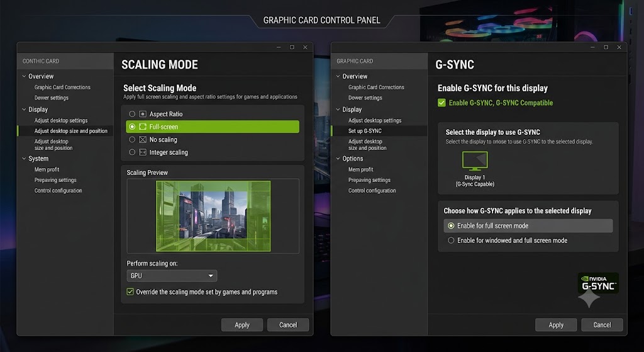Click Cancel in the Scaling Mode window
Viewport: 644px width, 352px height.
point(288,325)
